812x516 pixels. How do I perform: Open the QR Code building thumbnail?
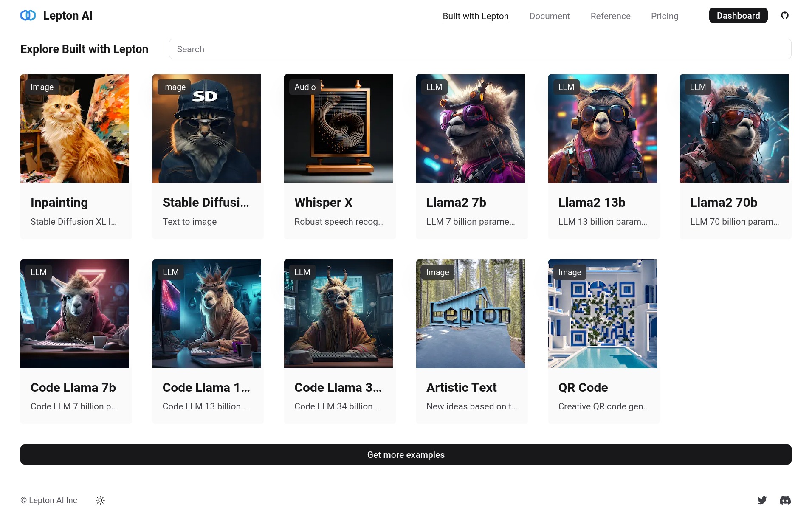click(603, 314)
